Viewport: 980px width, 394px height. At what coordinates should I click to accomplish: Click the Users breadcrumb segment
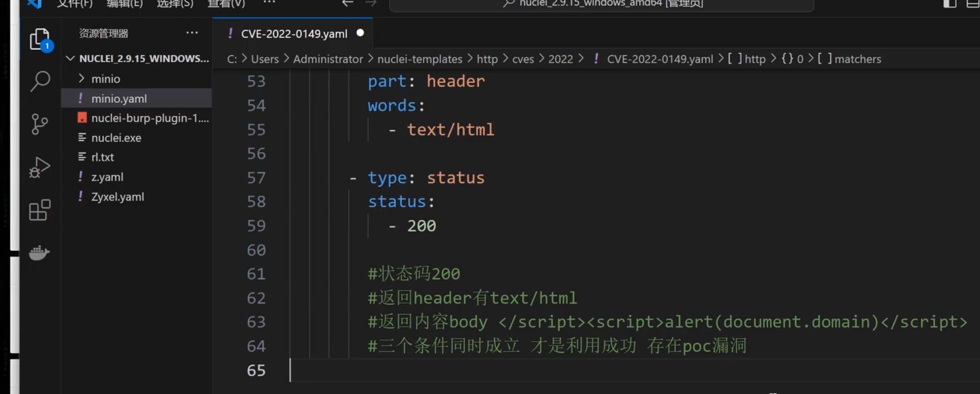(265, 59)
